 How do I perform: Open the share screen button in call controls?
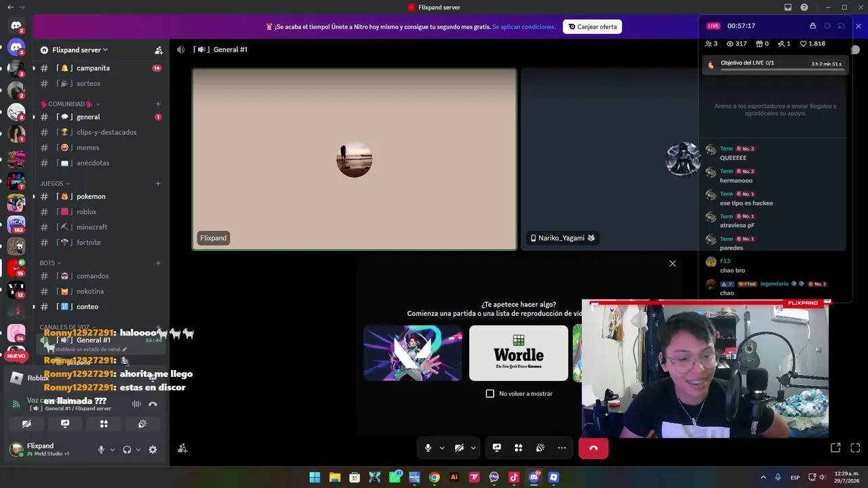[x=496, y=448]
